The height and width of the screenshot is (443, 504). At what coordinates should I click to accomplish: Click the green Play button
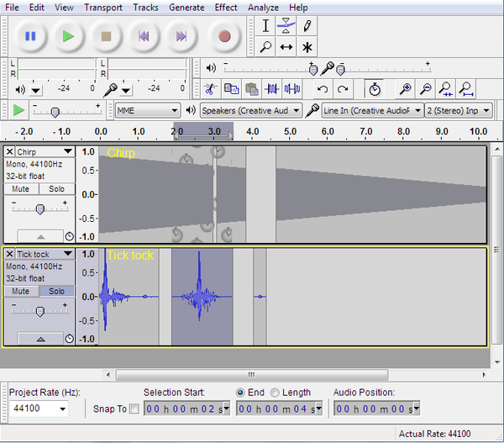[x=68, y=36]
